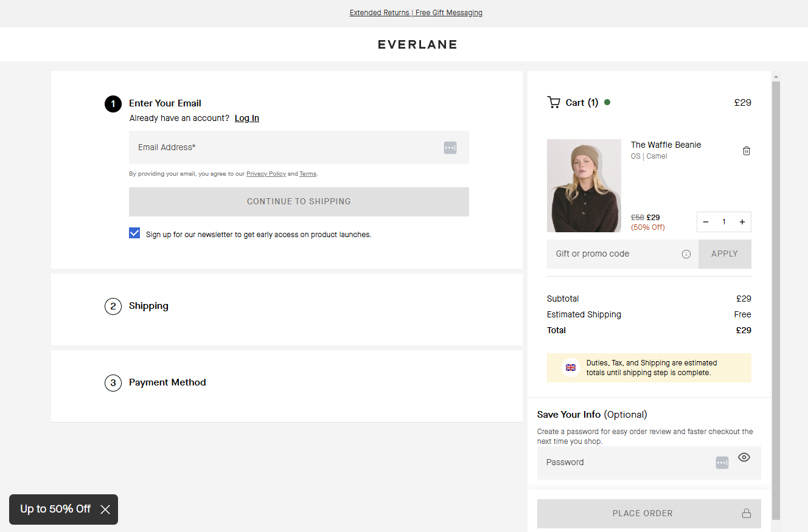This screenshot has height=532, width=808.
Task: Click Extended Returns | Free Gift Messaging link
Action: click(416, 13)
